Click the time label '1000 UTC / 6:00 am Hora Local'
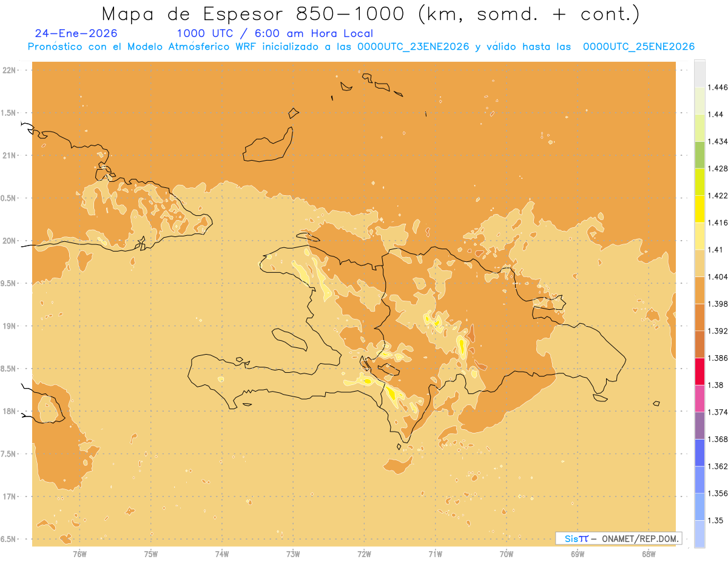This screenshot has width=728, height=562. [x=275, y=34]
